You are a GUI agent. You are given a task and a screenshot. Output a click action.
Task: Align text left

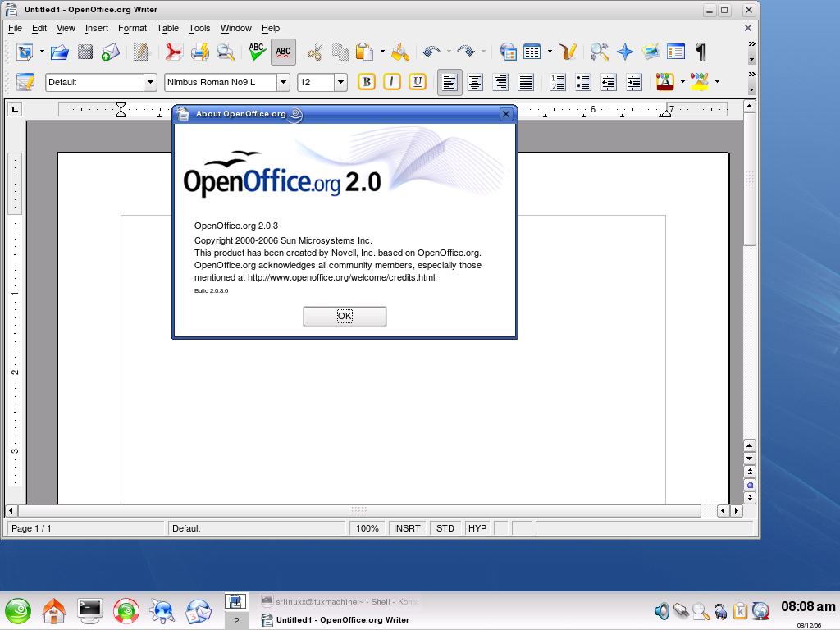(450, 83)
